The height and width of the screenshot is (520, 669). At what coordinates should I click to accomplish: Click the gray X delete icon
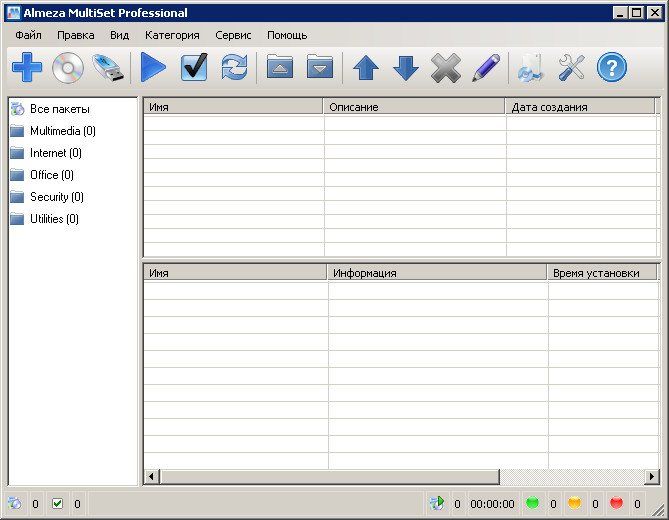point(446,68)
